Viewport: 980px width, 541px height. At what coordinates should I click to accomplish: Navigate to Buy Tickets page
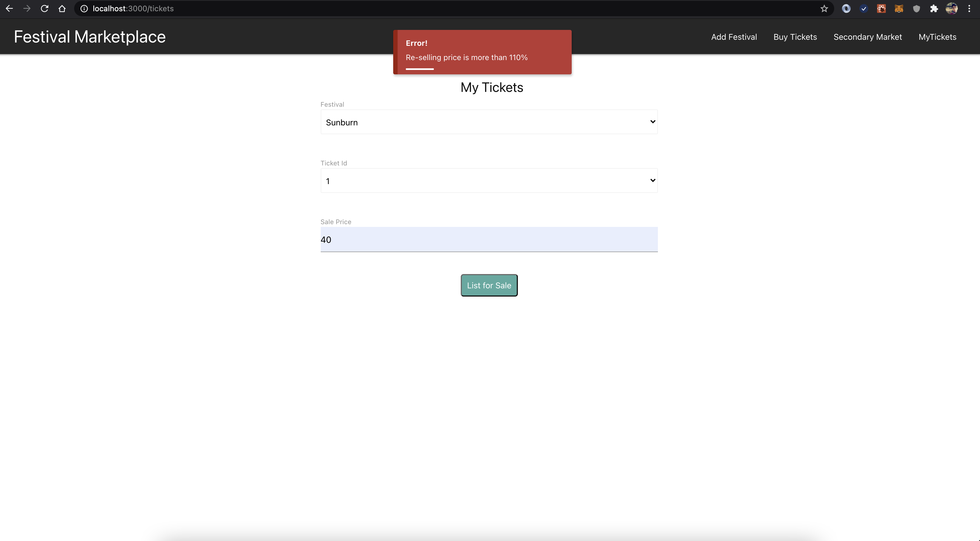click(795, 37)
